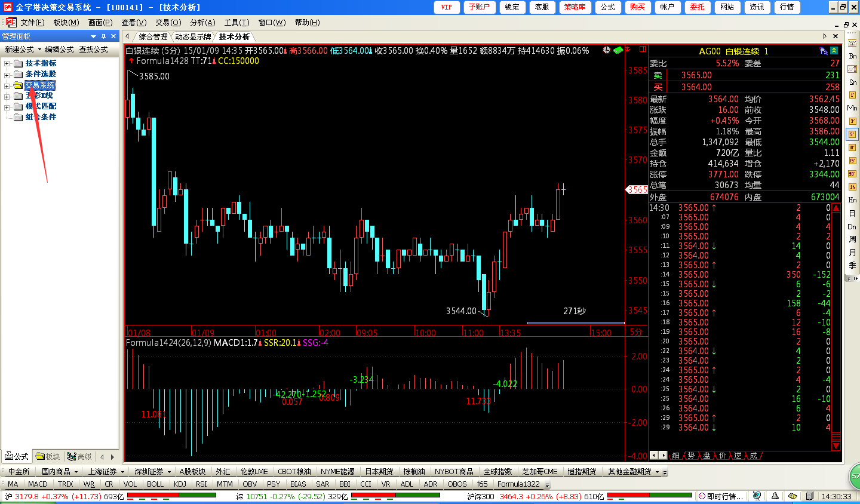This screenshot has height=504, width=860.
Task: Select the 30-minute period icon
Action: tap(852, 174)
